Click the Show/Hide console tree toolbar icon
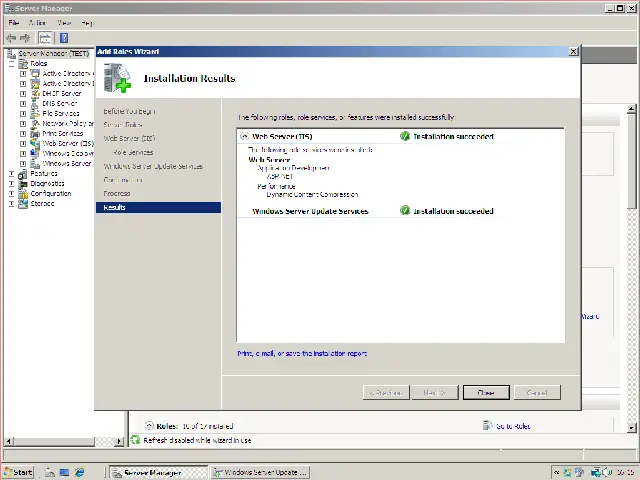Screen dimensions: 640x480 (45, 38)
